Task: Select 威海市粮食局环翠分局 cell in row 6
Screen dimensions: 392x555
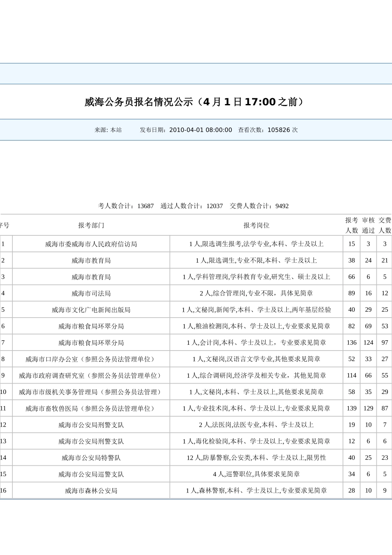Action: (91, 326)
